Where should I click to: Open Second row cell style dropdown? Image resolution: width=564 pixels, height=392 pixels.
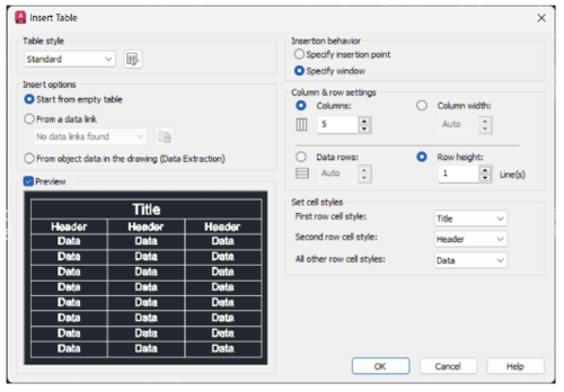click(471, 239)
